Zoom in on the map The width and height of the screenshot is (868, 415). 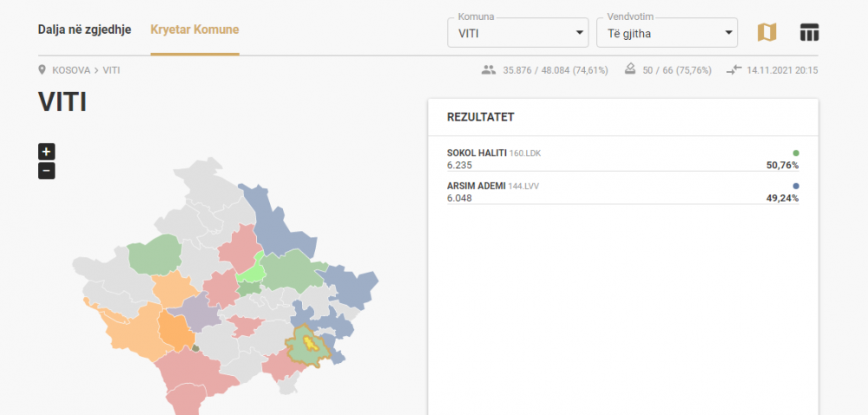pos(47,152)
